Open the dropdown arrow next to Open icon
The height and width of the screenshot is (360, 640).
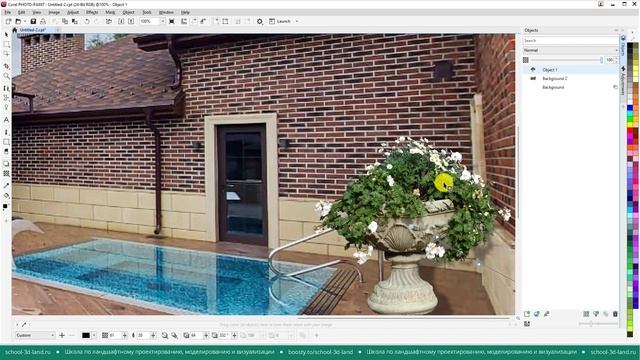point(24,21)
